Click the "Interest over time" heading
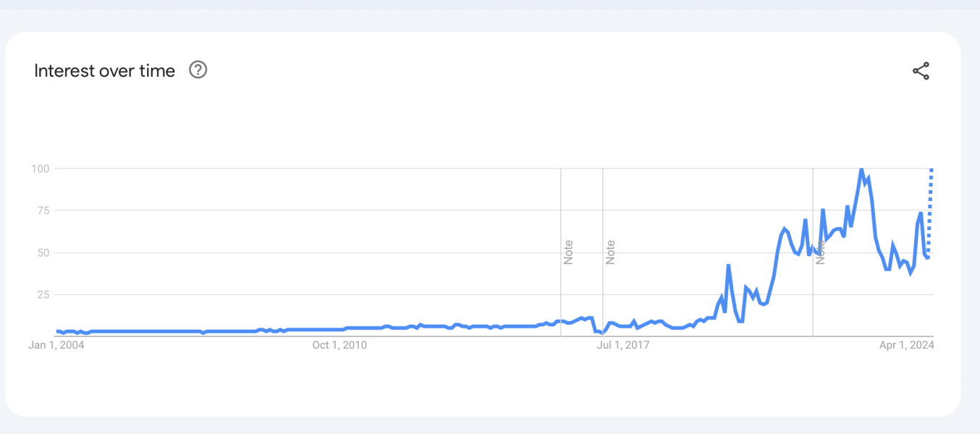 click(105, 71)
